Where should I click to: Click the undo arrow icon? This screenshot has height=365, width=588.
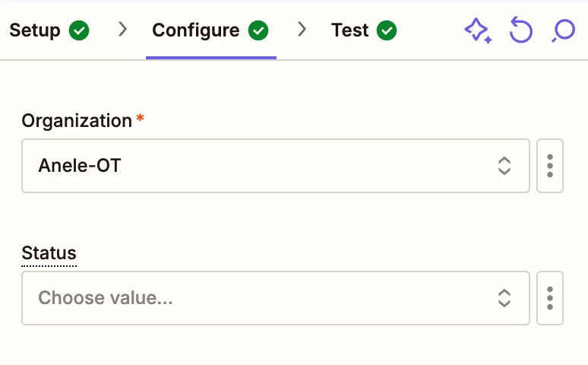pyautogui.click(x=521, y=30)
